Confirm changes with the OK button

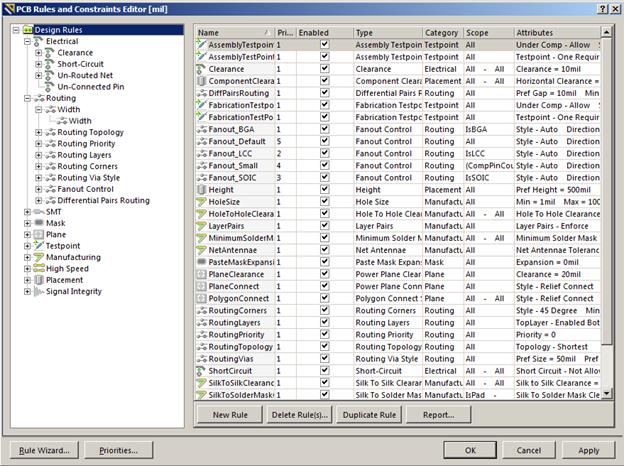coord(470,450)
